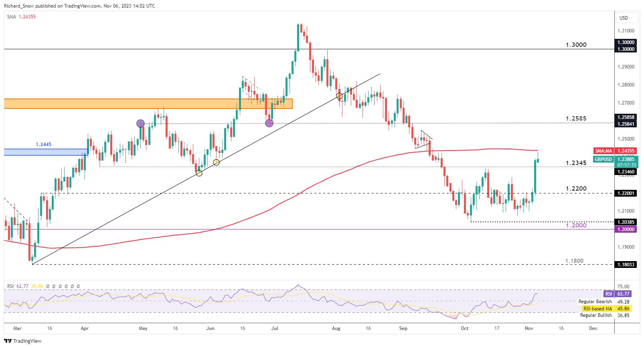The image size is (644, 348).
Task: Click the Nov date on time axis
Action: (529, 328)
